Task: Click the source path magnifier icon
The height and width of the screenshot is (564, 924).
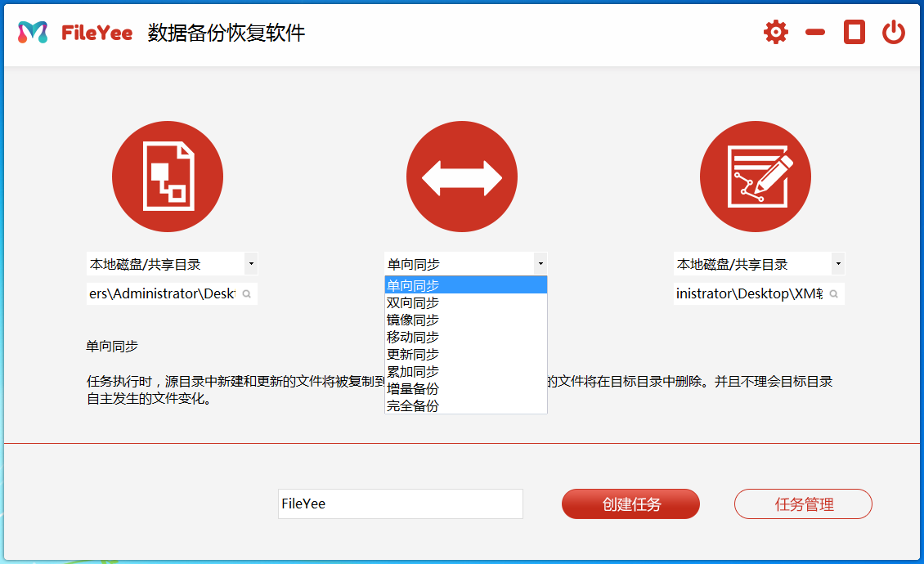Action: [x=246, y=293]
